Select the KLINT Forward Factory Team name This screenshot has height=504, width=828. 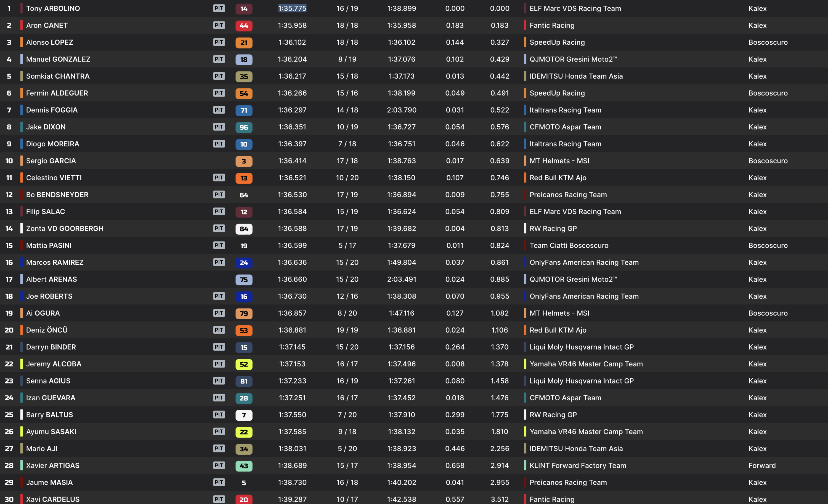coord(578,465)
